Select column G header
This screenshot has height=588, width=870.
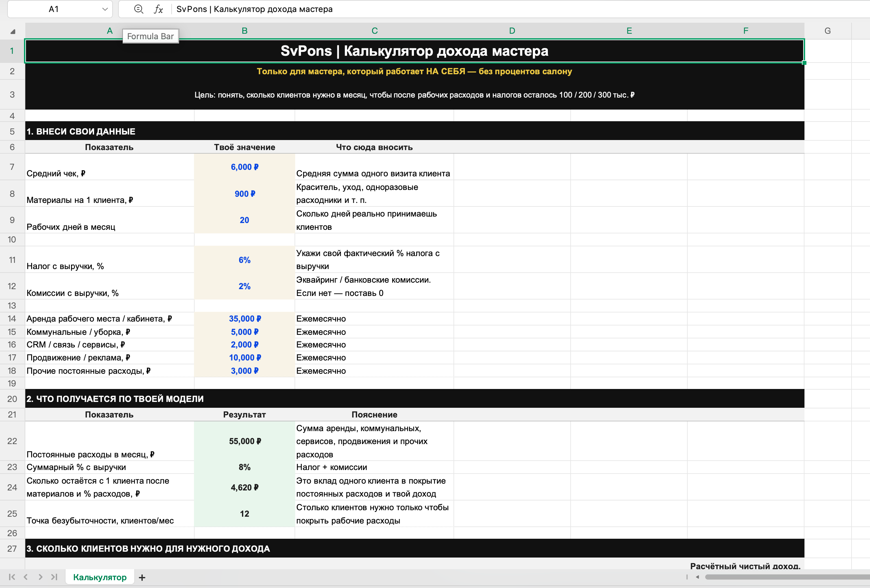(828, 31)
